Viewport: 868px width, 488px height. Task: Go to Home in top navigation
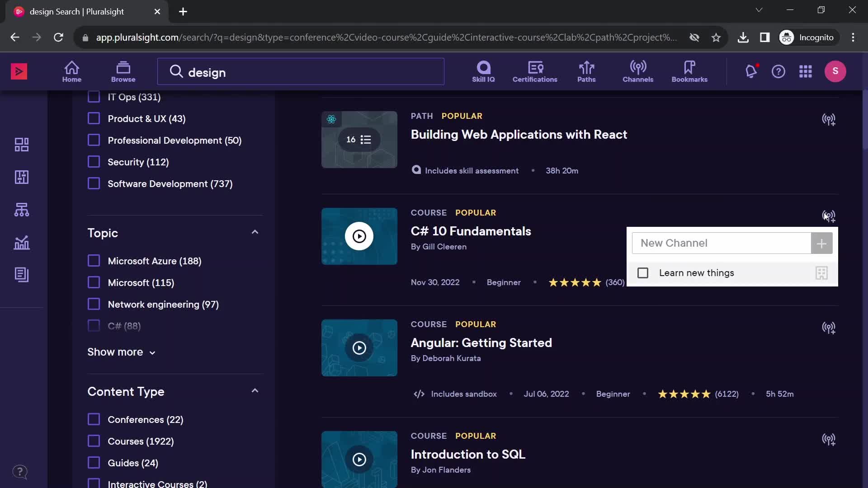coord(71,71)
